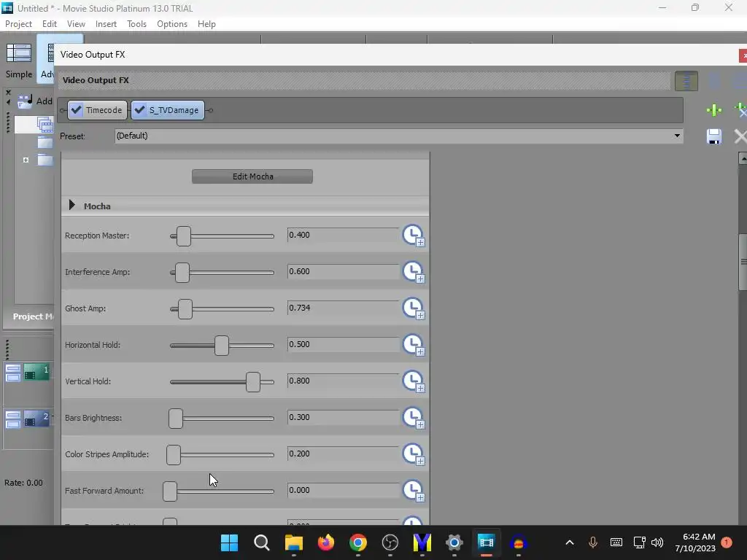Click the Bars Brightness 0.300 field
Image resolution: width=747 pixels, height=560 pixels.
click(x=343, y=417)
